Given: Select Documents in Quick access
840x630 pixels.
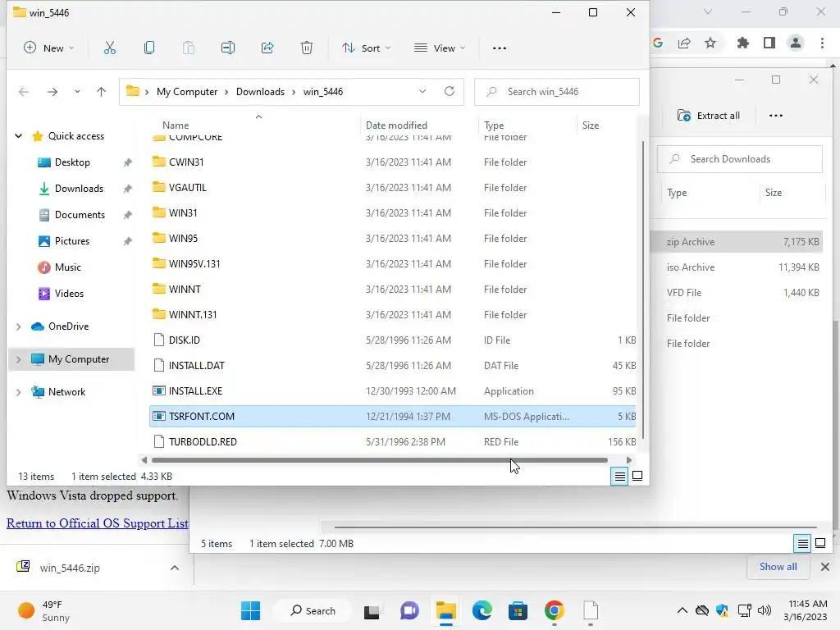Looking at the screenshot, I should click(80, 215).
